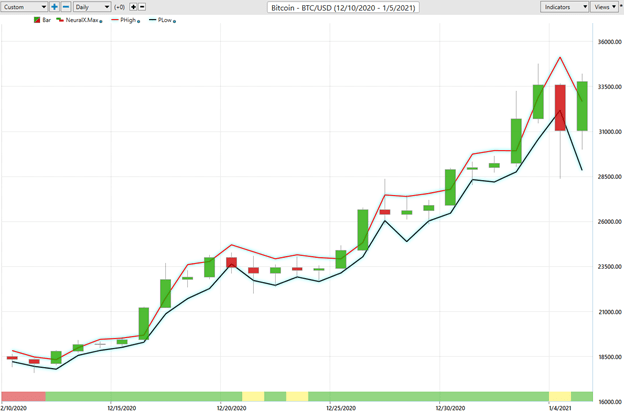The image size is (624, 416).
Task: Toggle the PLow dark line legend entry
Action: point(162,20)
